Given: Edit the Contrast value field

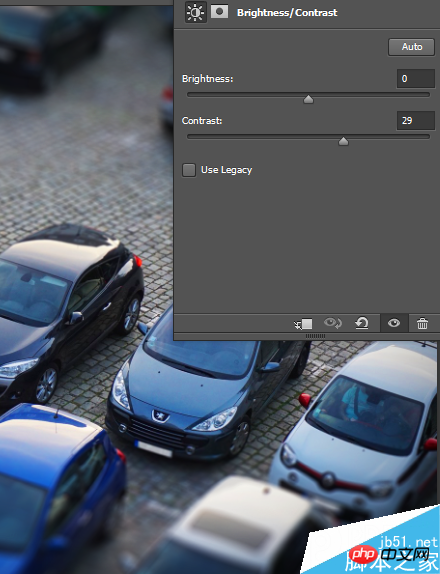Looking at the screenshot, I should click(x=416, y=120).
